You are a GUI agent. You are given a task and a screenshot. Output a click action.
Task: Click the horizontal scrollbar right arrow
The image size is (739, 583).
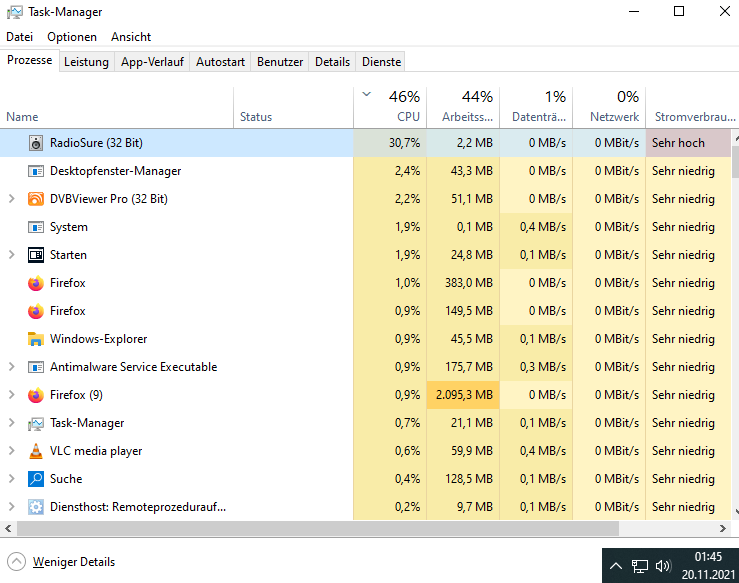[x=723, y=529]
